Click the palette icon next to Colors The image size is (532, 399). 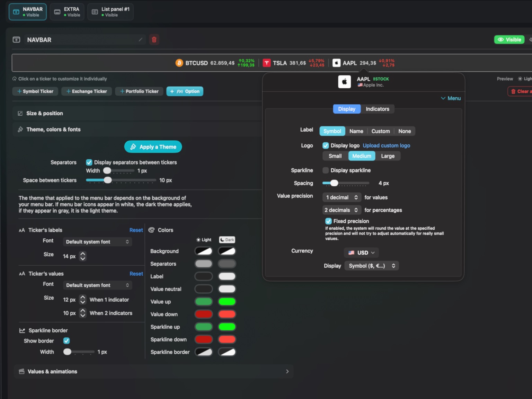(151, 230)
